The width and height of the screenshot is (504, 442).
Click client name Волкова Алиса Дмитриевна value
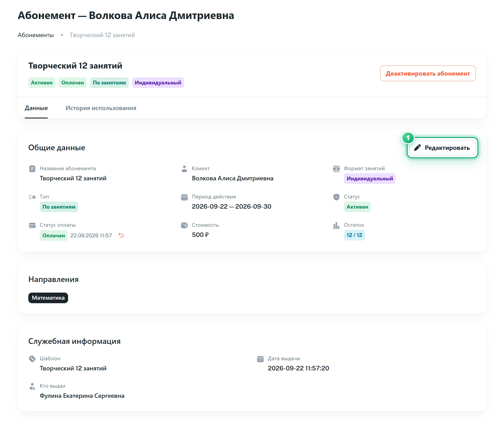233,178
